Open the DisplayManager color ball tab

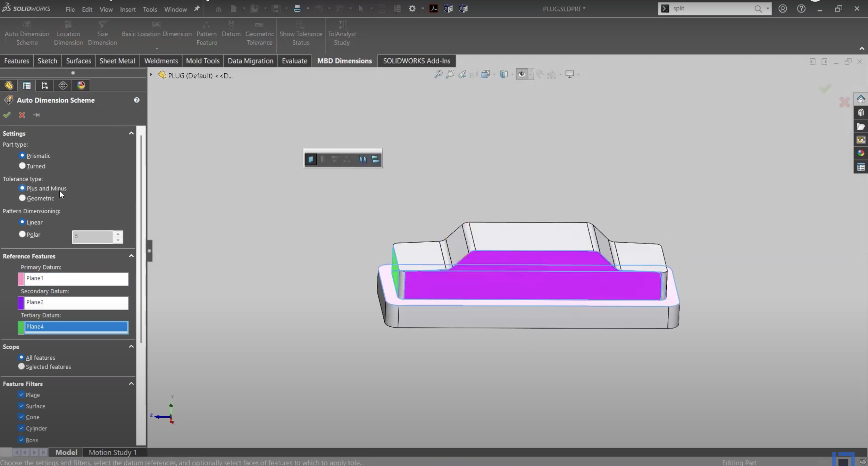[x=81, y=85]
